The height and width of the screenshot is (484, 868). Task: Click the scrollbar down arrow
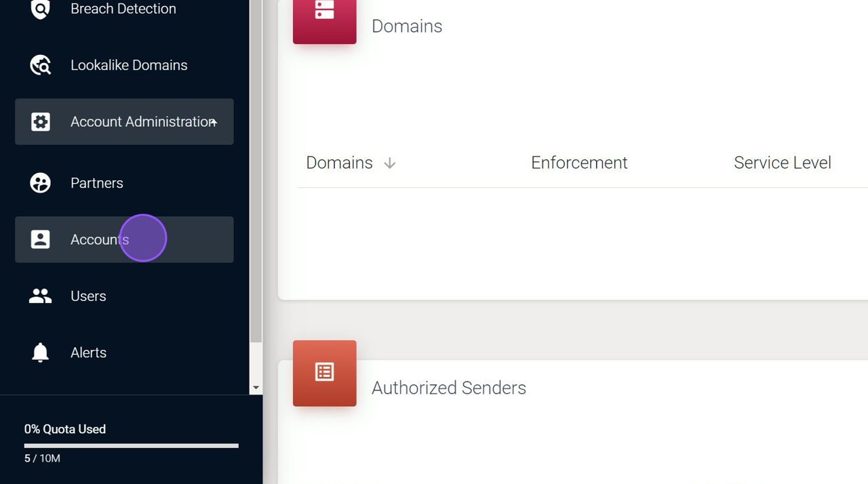pos(256,387)
